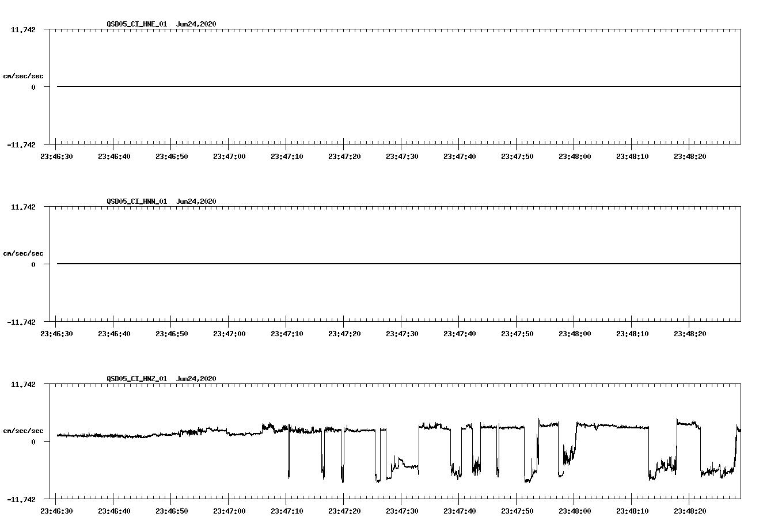Click the 0 axis value on HNZ plot
Viewport: 782px width, 532px height.
(33, 442)
